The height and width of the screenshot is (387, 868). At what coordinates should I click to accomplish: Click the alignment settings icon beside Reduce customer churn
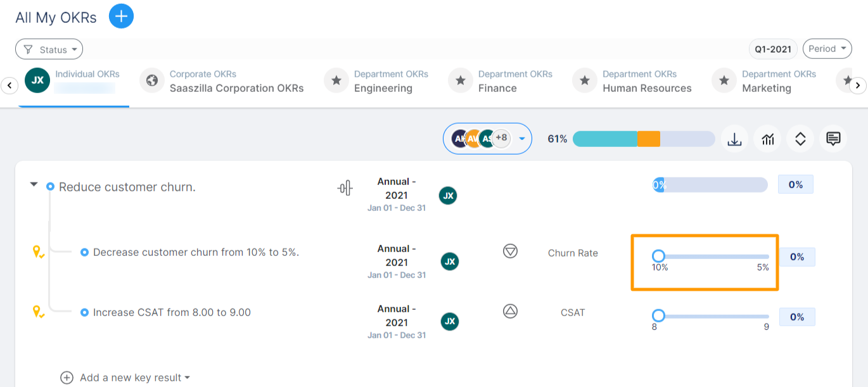point(345,188)
